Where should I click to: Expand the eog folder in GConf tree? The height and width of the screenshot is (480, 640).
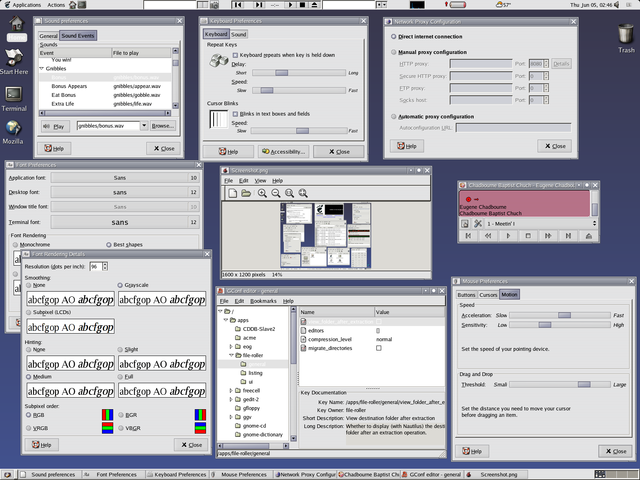point(231,347)
